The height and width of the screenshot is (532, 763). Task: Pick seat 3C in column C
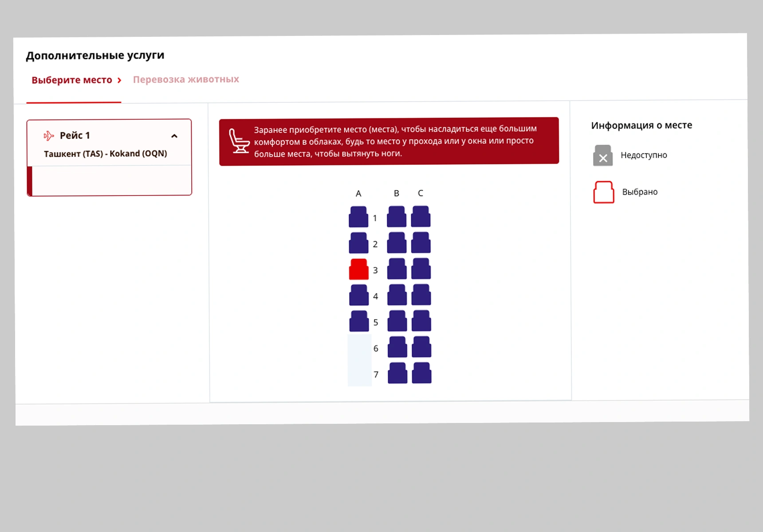421,269
